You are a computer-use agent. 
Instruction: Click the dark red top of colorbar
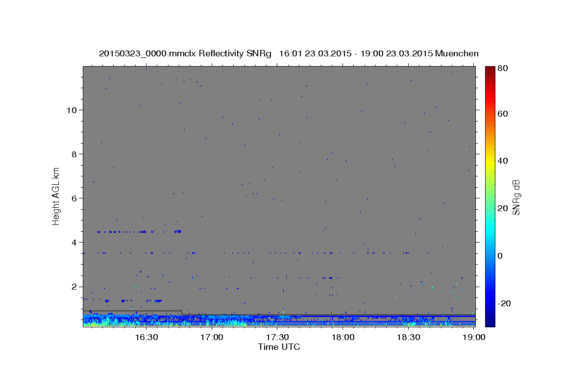(490, 71)
